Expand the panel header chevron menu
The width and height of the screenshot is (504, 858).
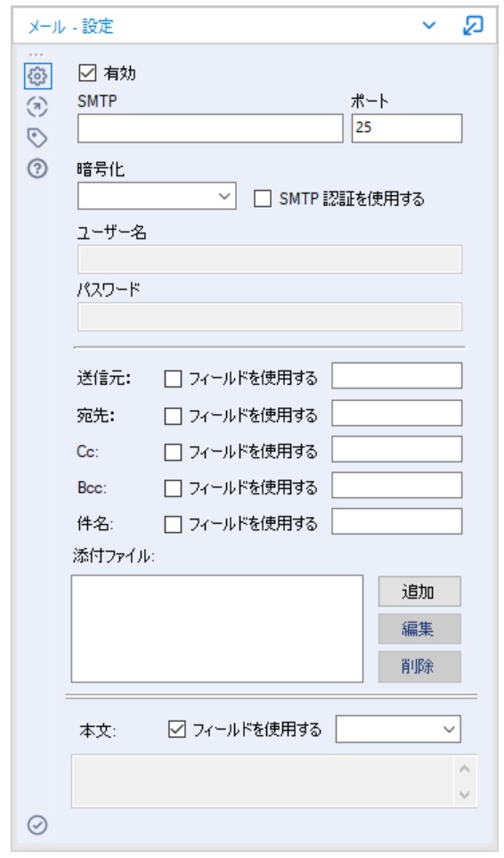pos(429,26)
